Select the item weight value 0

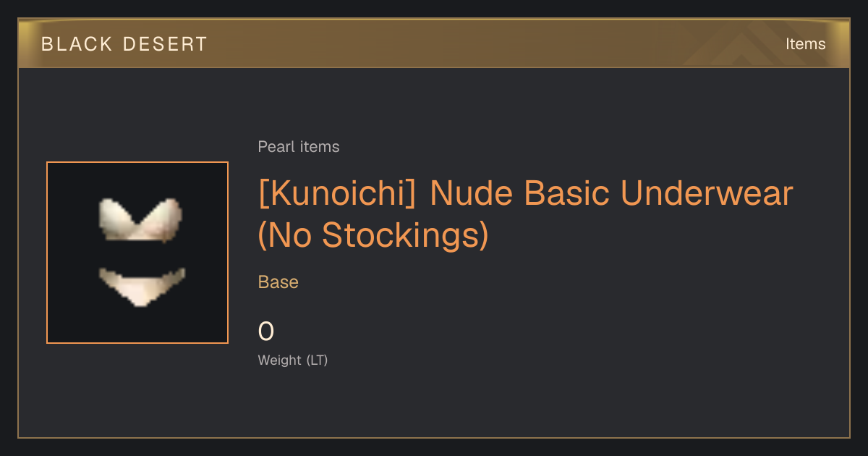(x=266, y=332)
